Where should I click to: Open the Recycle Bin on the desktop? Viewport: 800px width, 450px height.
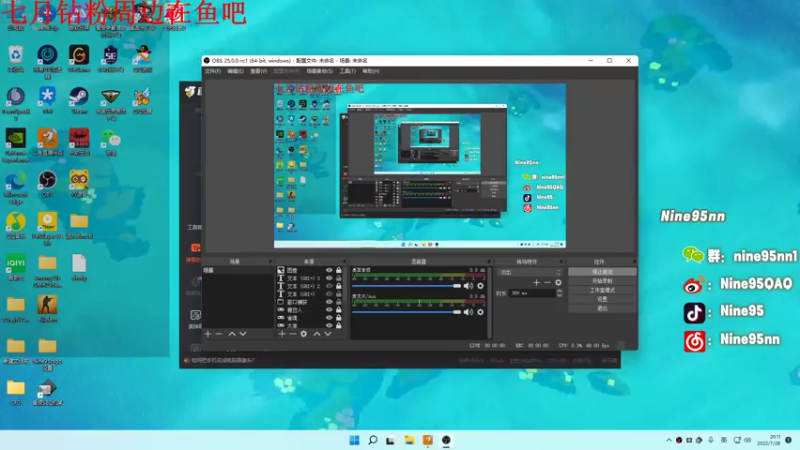16,59
